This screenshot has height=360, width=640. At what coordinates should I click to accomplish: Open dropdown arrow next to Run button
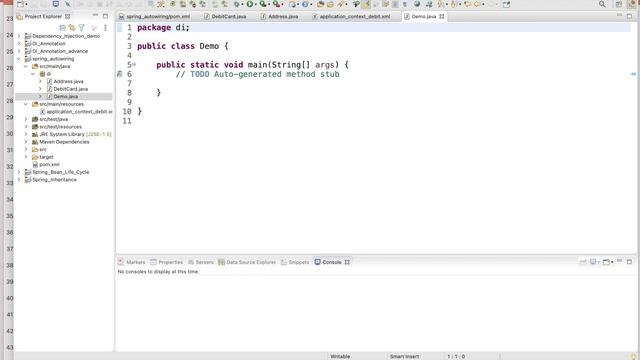(x=256, y=4)
